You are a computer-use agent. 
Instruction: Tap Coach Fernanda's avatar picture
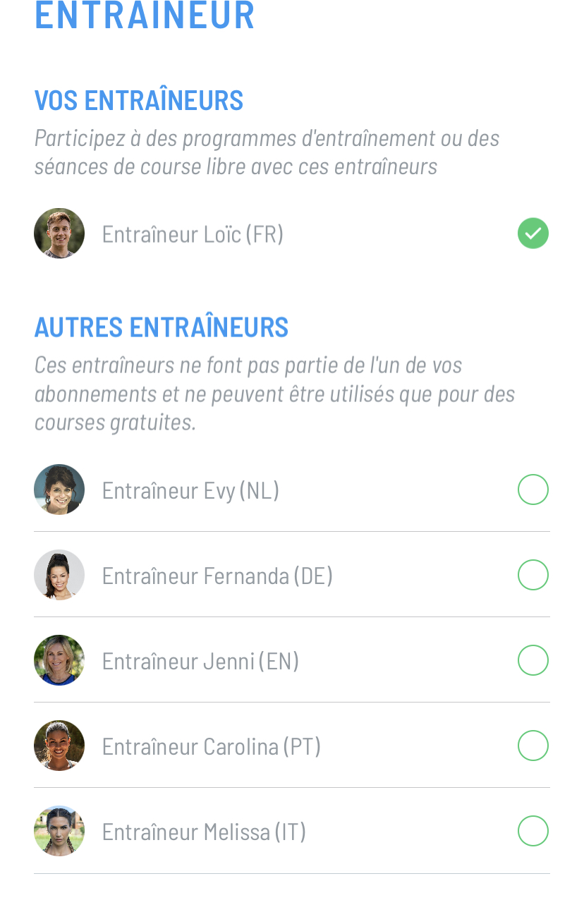point(59,575)
